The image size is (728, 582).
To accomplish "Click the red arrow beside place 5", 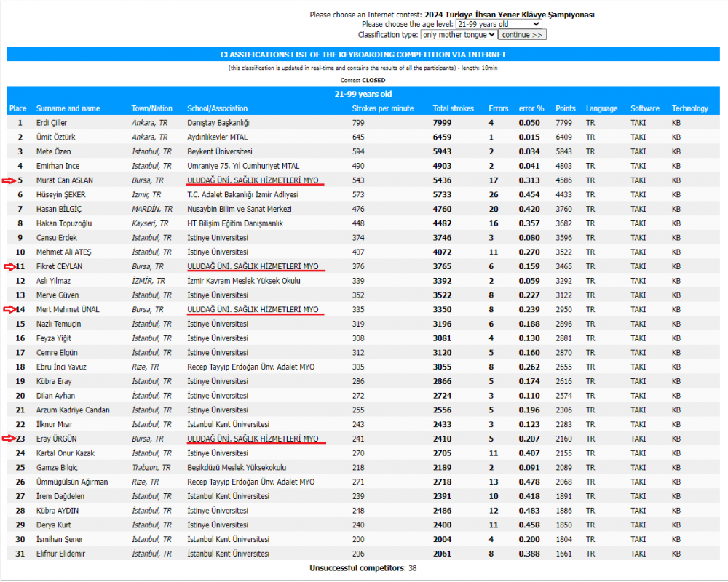I will click(8, 180).
